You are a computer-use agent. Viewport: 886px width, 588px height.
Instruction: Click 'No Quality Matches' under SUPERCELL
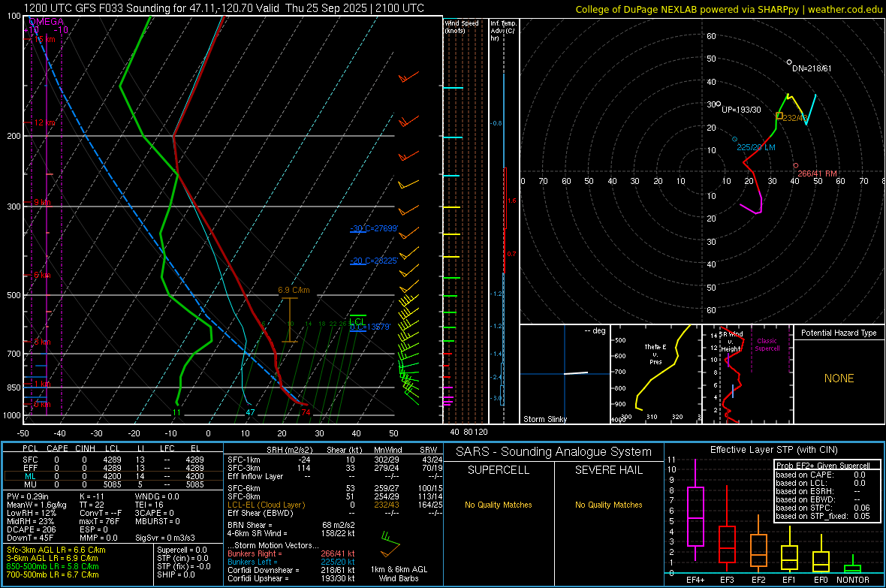(x=499, y=505)
